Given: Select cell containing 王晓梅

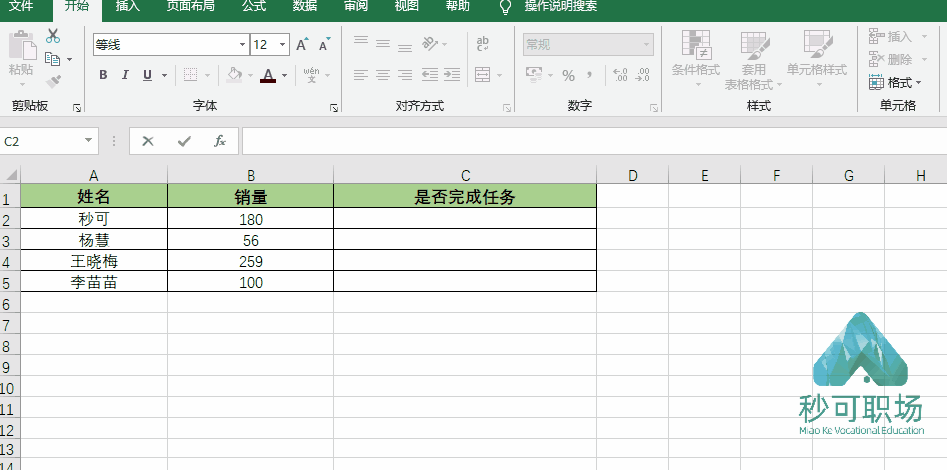Looking at the screenshot, I should 94,261.
